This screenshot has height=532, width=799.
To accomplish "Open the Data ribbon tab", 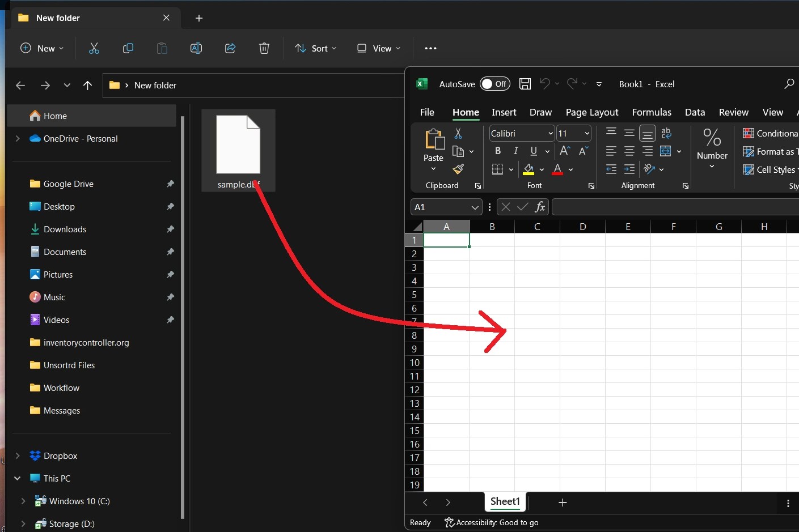I will pyautogui.click(x=695, y=112).
